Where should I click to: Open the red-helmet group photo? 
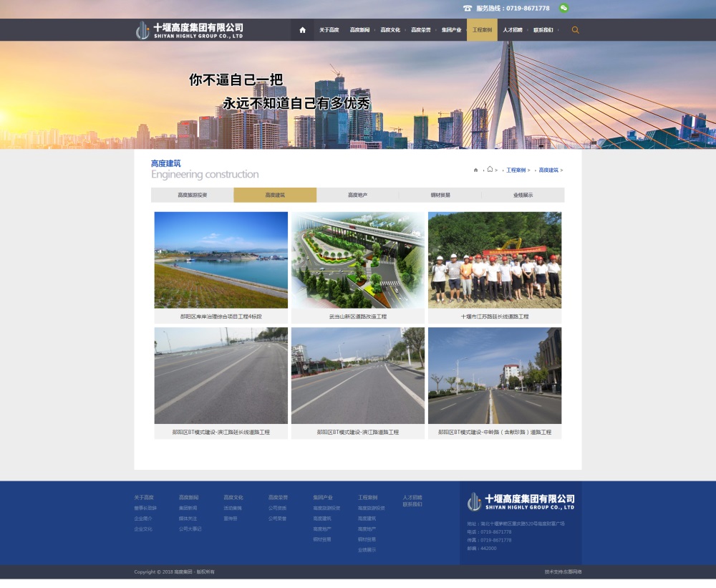pos(495,260)
